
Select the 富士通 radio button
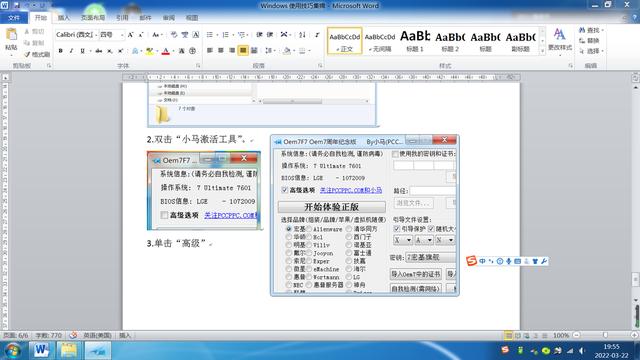click(349, 253)
